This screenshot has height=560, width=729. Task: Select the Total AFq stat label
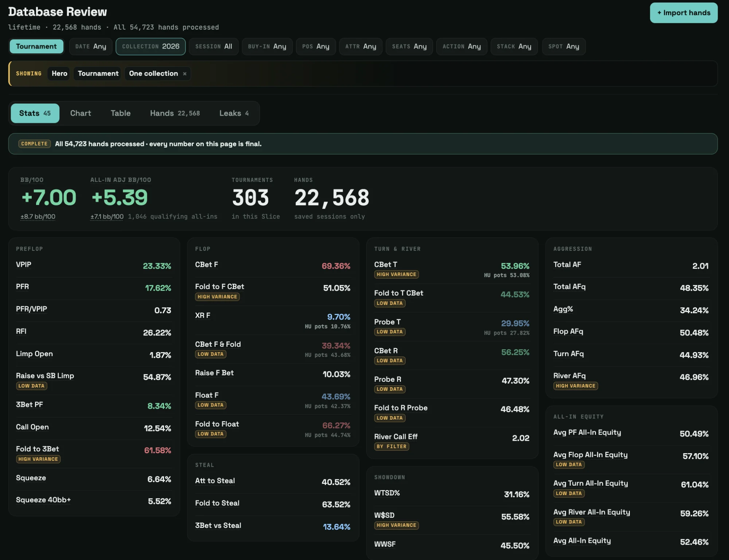pos(569,287)
